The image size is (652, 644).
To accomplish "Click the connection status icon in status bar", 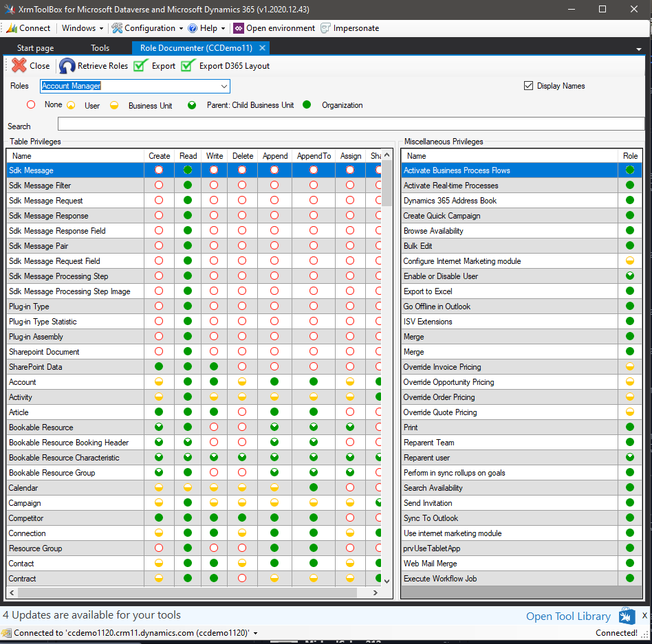I will (6, 633).
